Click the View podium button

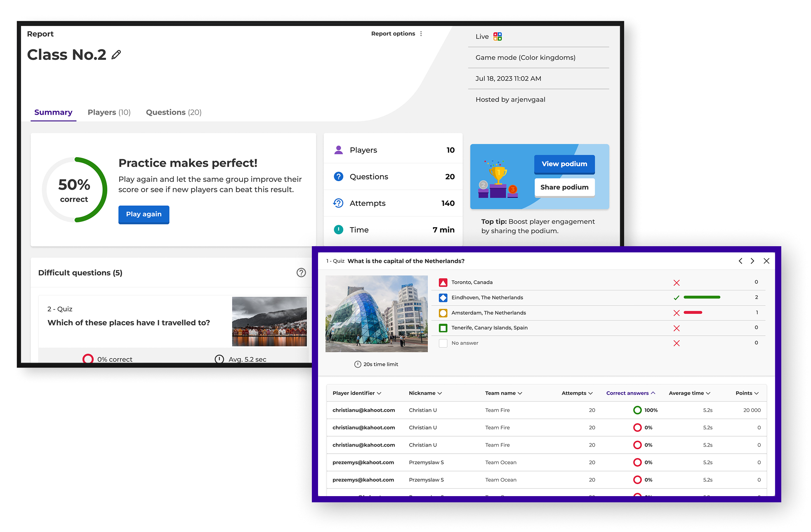(x=564, y=164)
